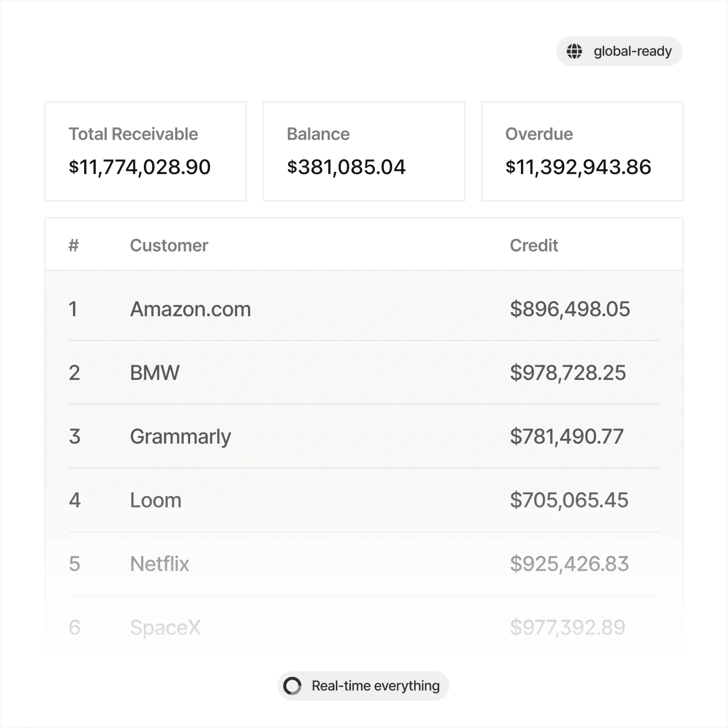Open the Total Receivable card
The width and height of the screenshot is (728, 728).
(146, 151)
